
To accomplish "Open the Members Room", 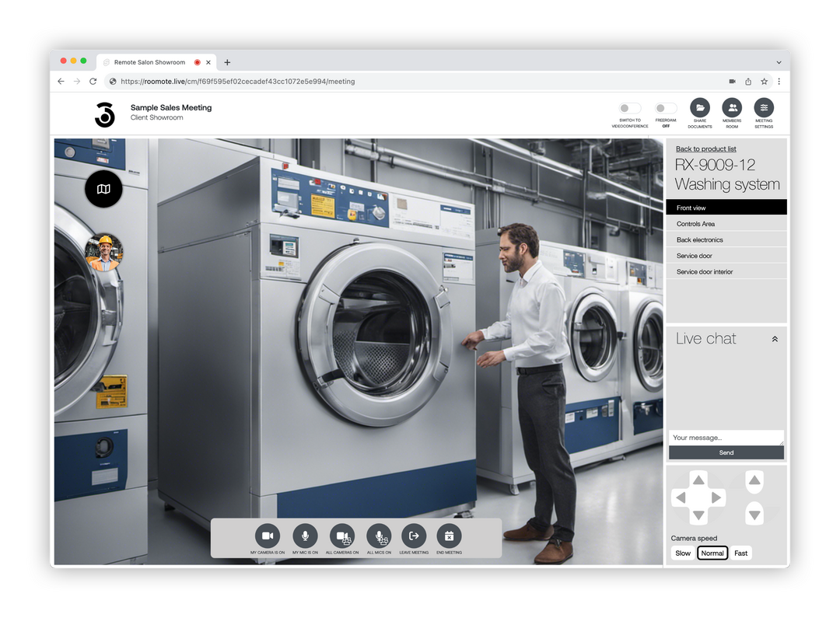I will (x=731, y=113).
